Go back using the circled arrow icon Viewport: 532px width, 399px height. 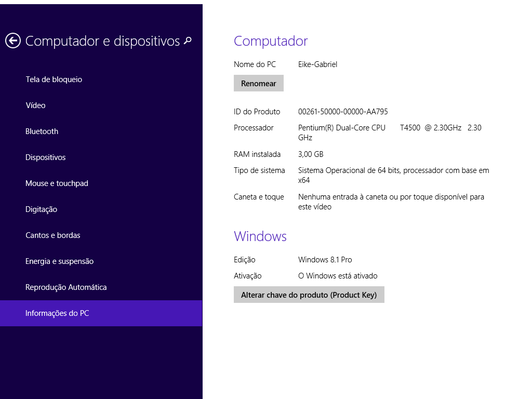[13, 41]
